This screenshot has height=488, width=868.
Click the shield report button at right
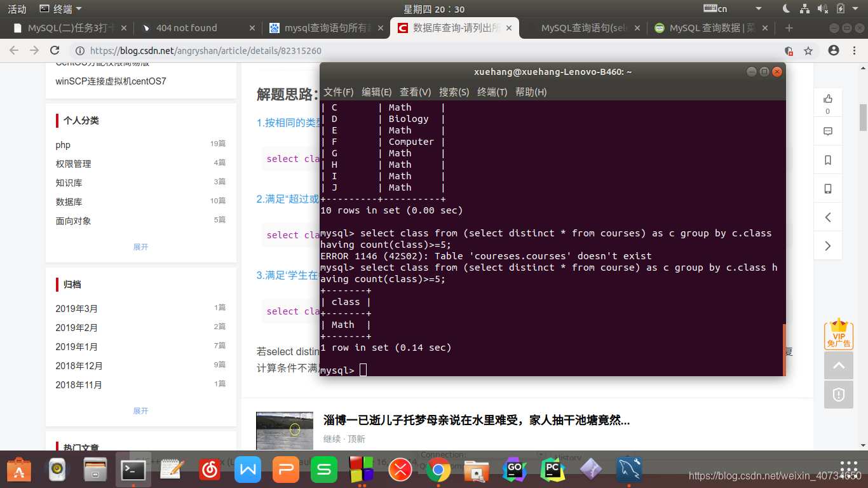839,395
